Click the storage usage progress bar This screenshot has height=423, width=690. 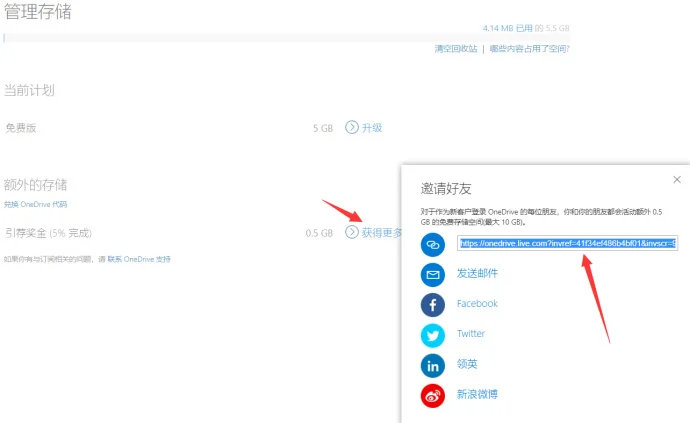click(286, 38)
